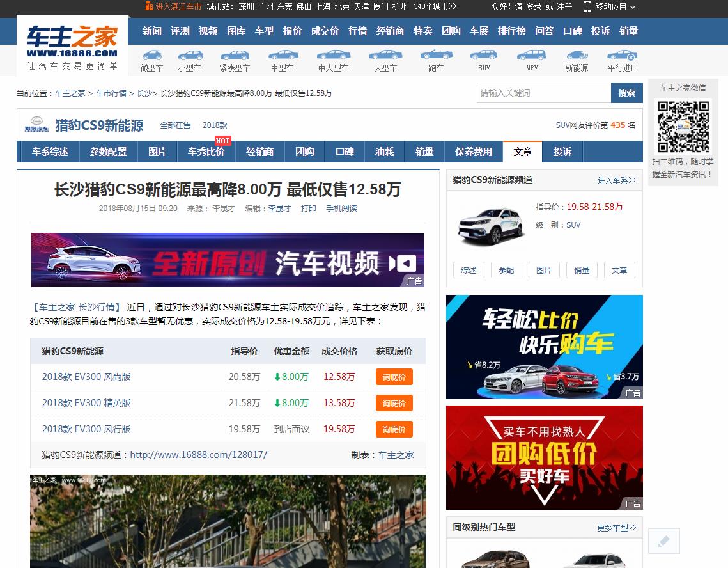
Task: Expand the 343个城市>> city list
Action: tap(435, 6)
